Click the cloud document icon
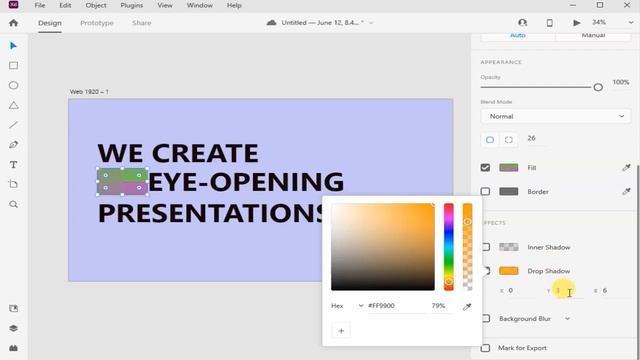This screenshot has width=640, height=360. pyautogui.click(x=271, y=23)
